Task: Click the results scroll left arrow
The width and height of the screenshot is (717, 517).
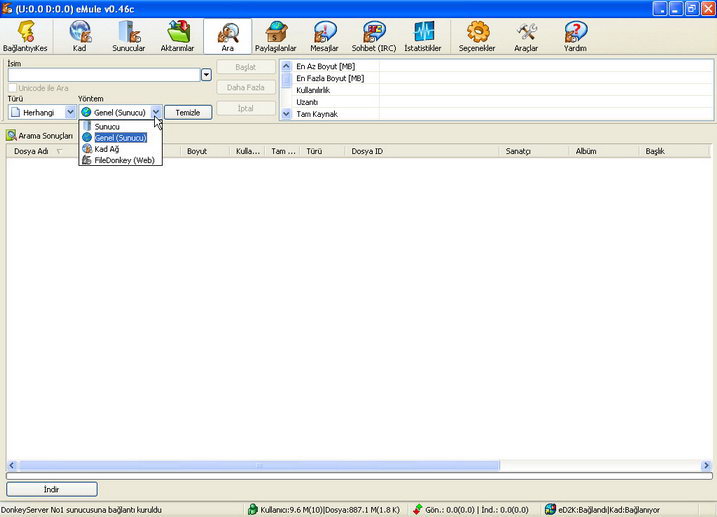Action: tap(12, 465)
